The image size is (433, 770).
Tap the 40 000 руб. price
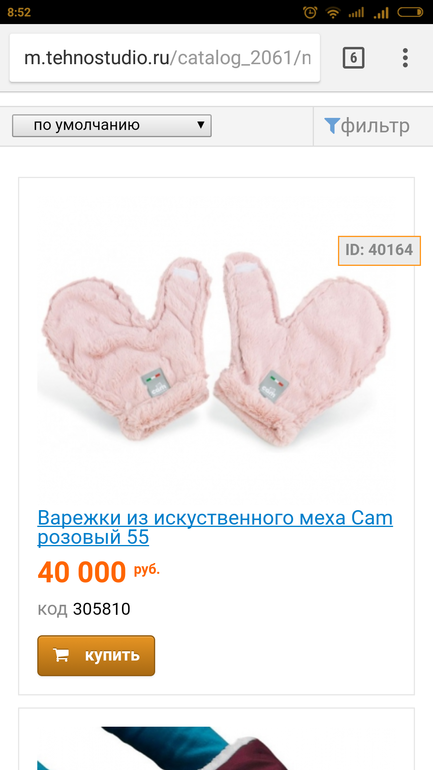coord(99,573)
